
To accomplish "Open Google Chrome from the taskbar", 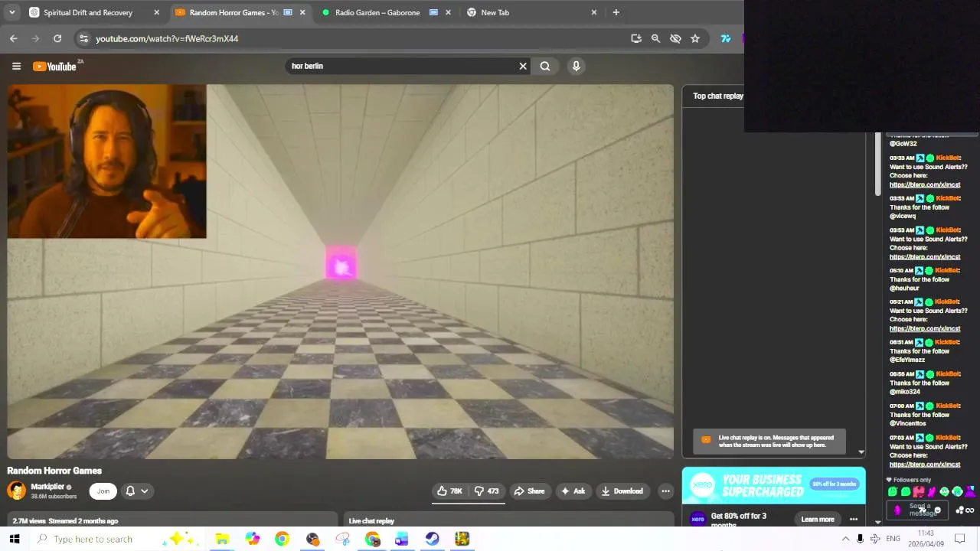I will click(282, 539).
